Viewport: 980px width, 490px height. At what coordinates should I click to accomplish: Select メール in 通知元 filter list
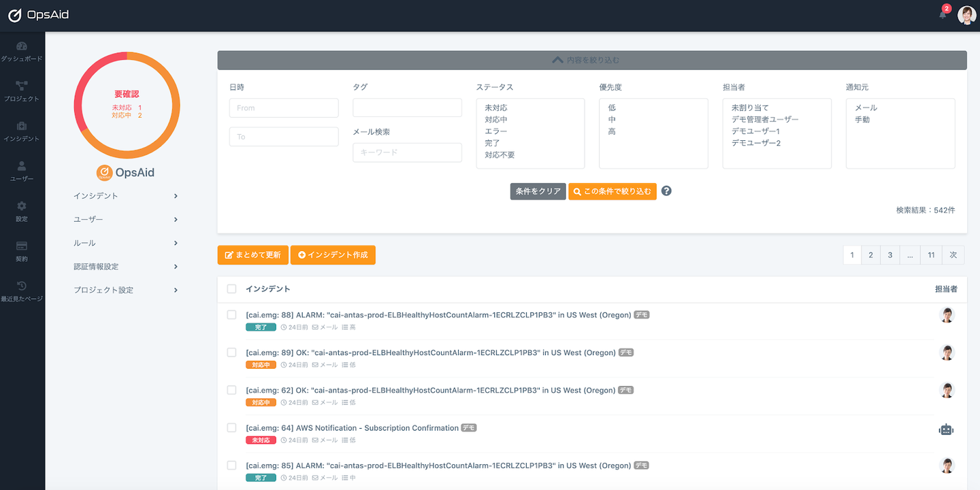click(x=866, y=108)
